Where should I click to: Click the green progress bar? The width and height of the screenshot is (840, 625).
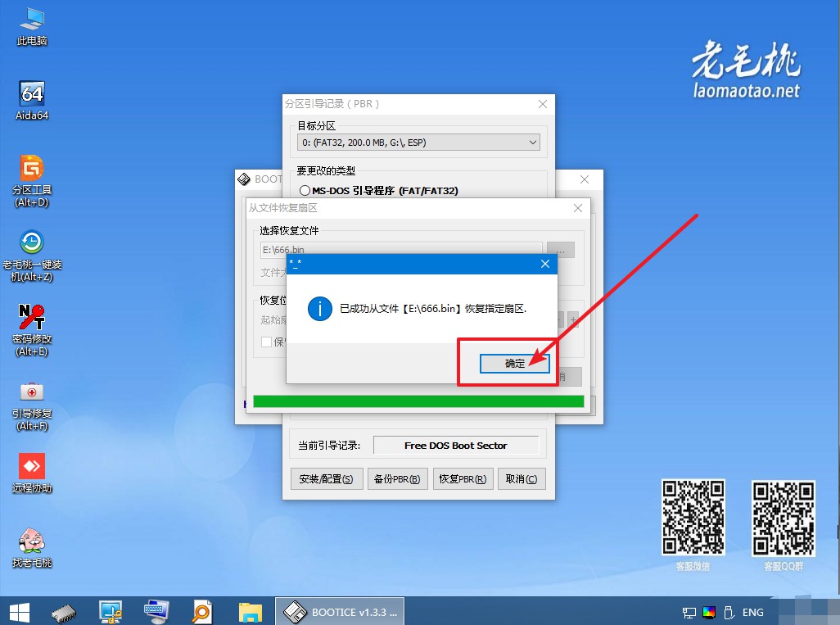click(x=418, y=401)
